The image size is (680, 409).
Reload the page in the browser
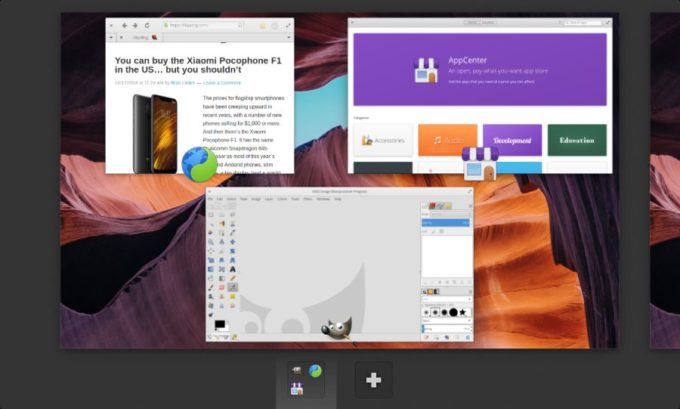tap(147, 25)
